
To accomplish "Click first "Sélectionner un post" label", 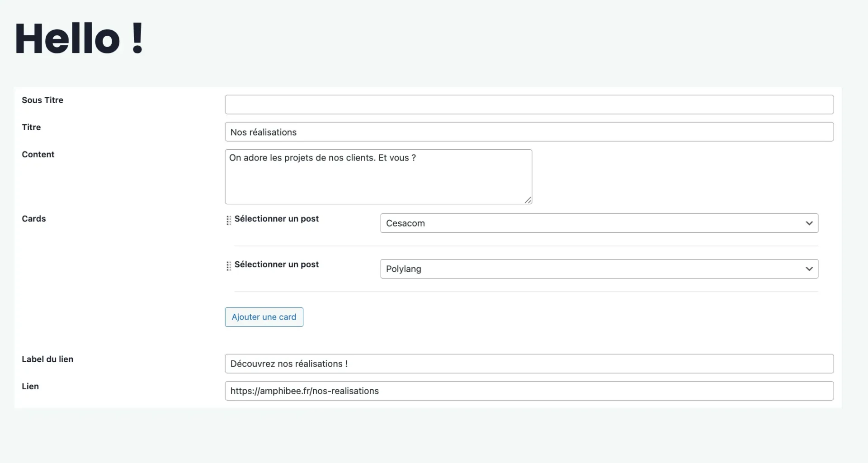I will pos(276,218).
